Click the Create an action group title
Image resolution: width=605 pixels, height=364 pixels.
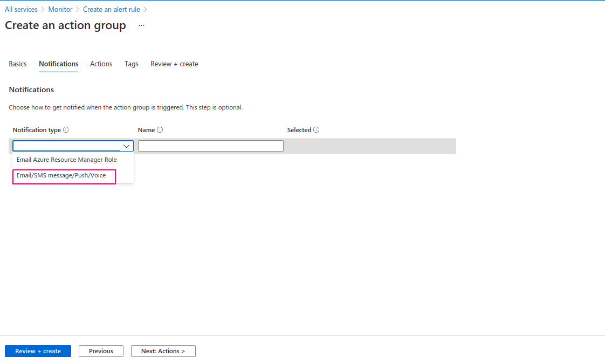pyautogui.click(x=65, y=25)
